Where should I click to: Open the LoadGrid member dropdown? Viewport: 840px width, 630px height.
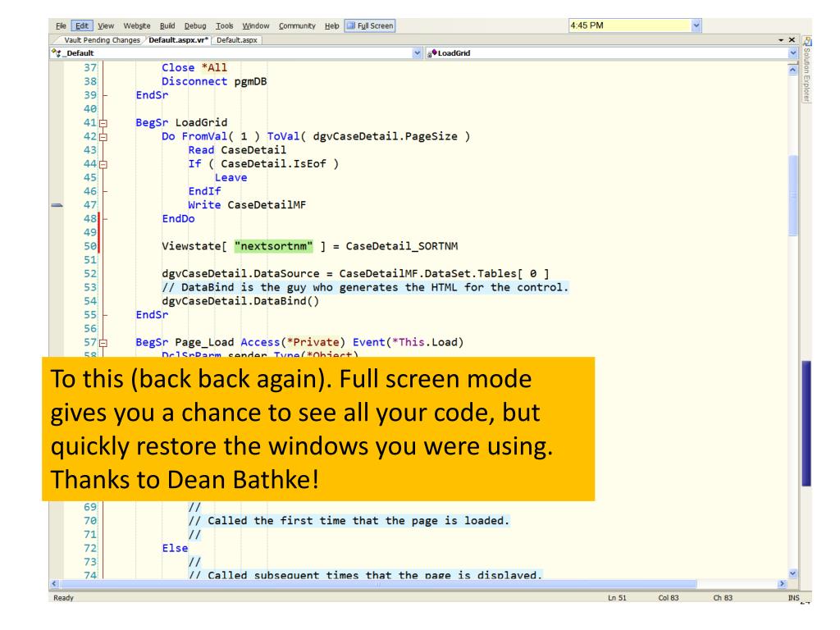point(793,53)
